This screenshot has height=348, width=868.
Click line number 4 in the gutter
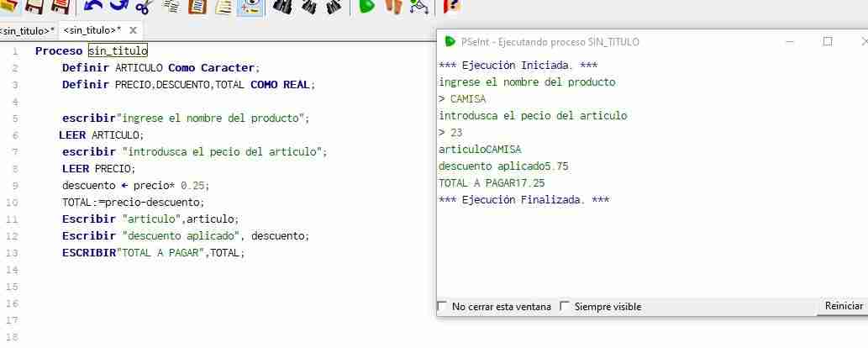pyautogui.click(x=15, y=102)
